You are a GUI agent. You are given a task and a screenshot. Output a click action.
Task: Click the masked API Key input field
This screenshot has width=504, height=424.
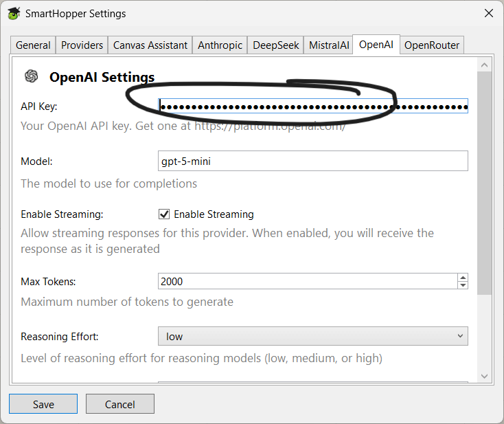(313, 106)
